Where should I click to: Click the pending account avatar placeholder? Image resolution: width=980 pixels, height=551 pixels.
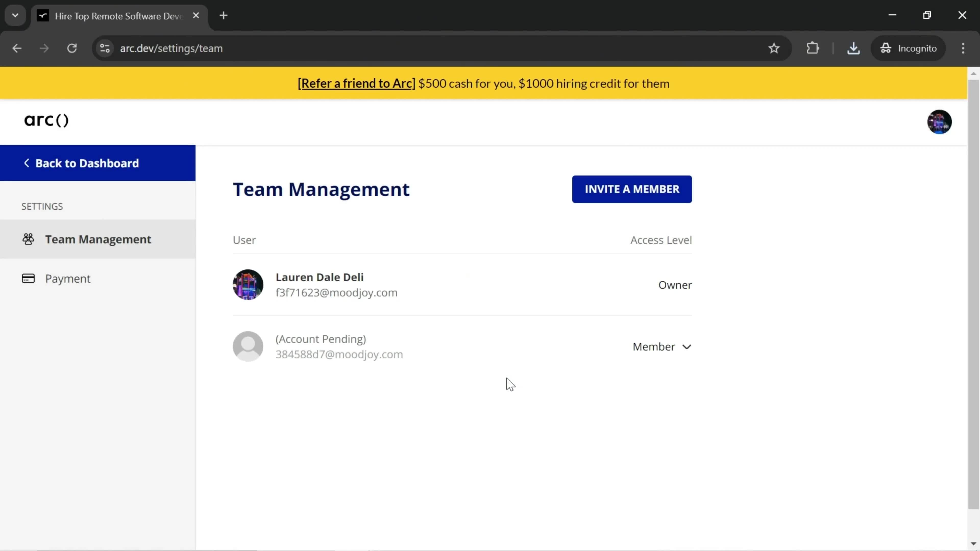click(248, 346)
